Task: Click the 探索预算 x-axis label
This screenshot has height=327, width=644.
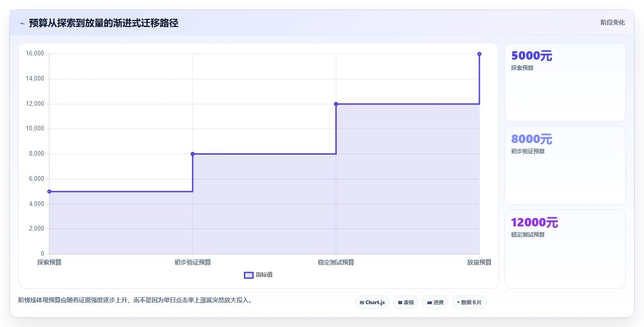Action: coord(49,262)
